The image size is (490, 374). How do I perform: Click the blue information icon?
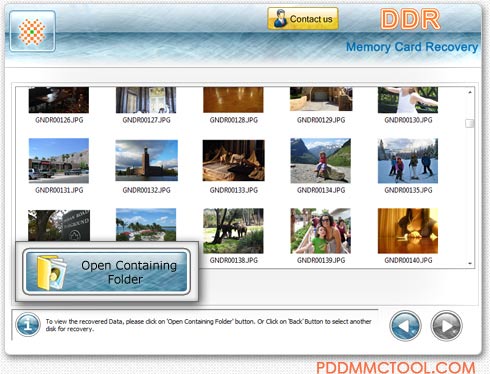coord(28,324)
